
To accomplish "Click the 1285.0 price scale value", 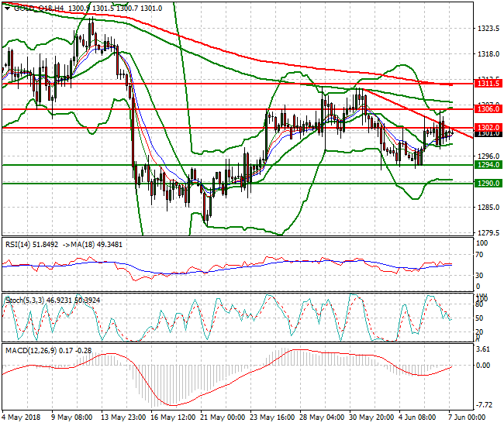I will coord(488,208).
